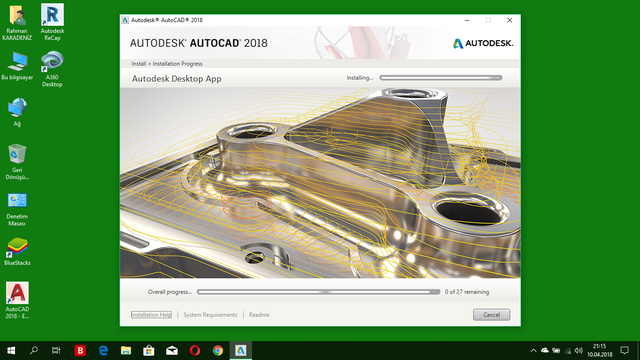Select the Ağ network icon
The width and height of the screenshot is (640, 360).
(17, 112)
